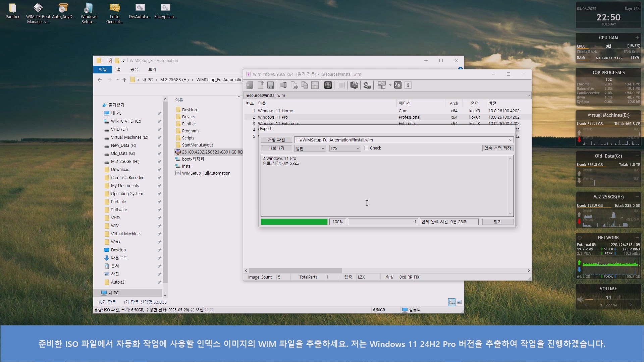Open the 보기 ribbon tab in Explorer
This screenshot has height=362, width=644.
152,69
